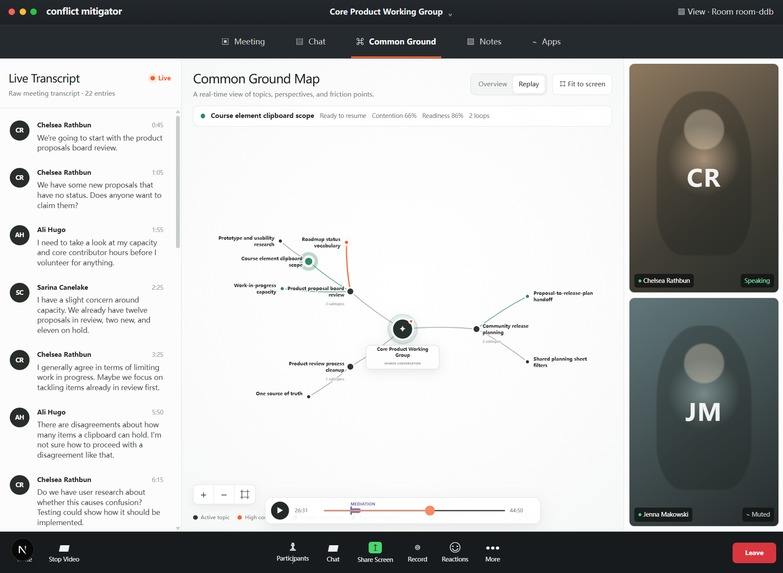Click Prototype and usability research node
Image resolution: width=783 pixels, height=573 pixels.
pyautogui.click(x=280, y=241)
